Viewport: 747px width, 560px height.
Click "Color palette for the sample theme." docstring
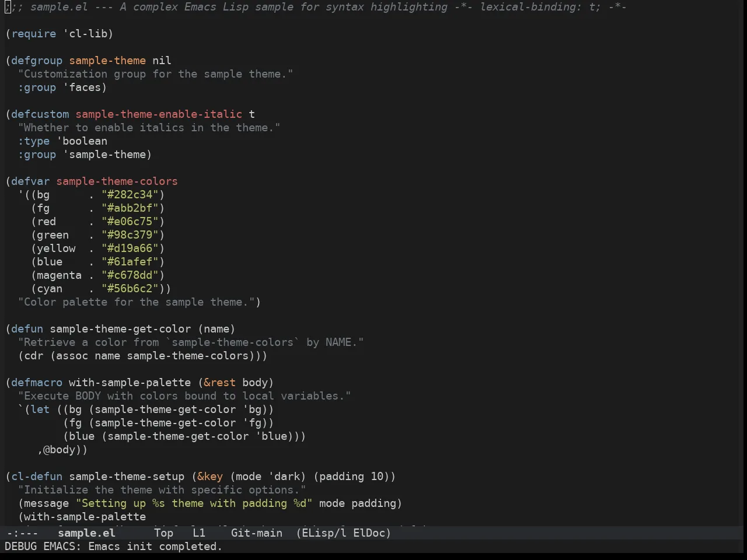[x=137, y=302]
